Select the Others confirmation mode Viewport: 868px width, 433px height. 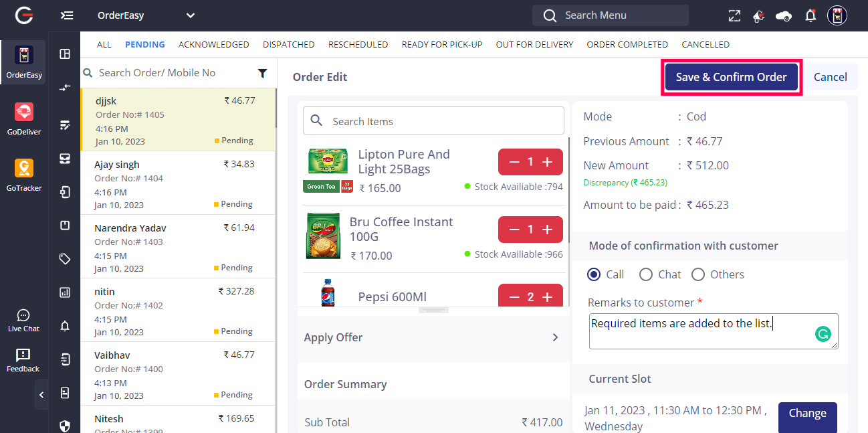[x=698, y=274]
